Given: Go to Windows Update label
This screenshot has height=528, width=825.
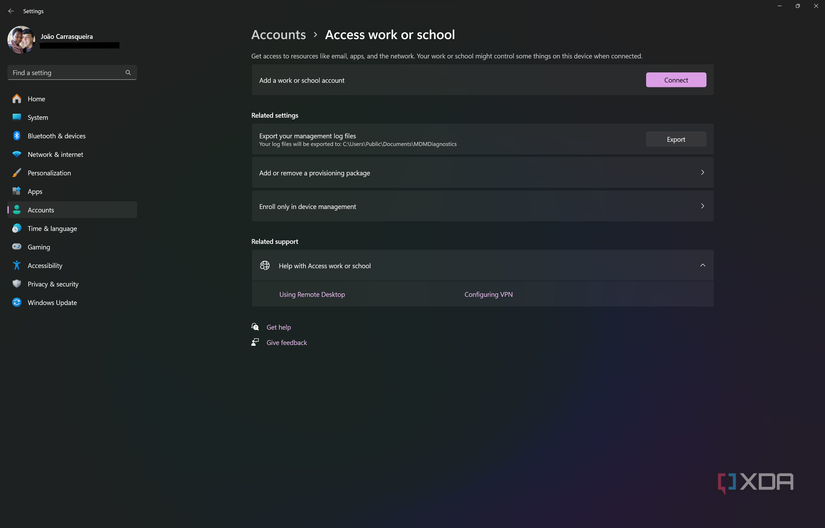Looking at the screenshot, I should click(52, 302).
